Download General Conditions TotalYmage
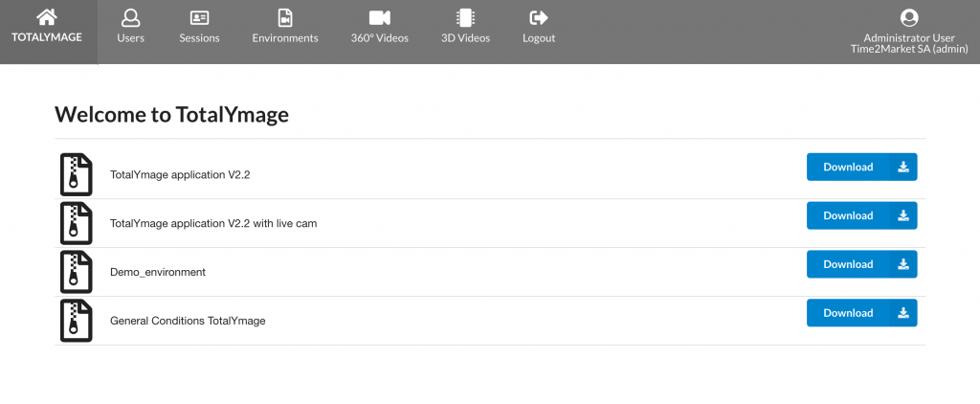 tap(862, 313)
